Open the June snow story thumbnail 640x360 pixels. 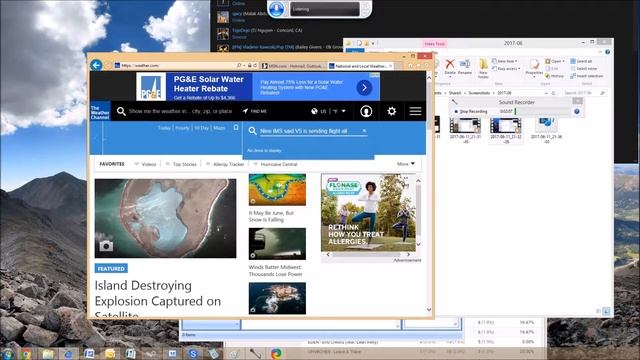[x=277, y=190]
